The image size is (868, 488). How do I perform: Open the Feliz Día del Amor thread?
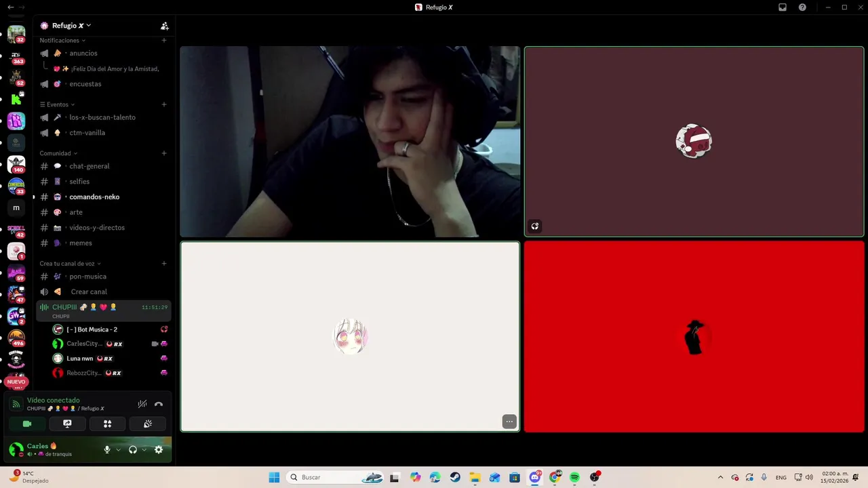pyautogui.click(x=107, y=68)
